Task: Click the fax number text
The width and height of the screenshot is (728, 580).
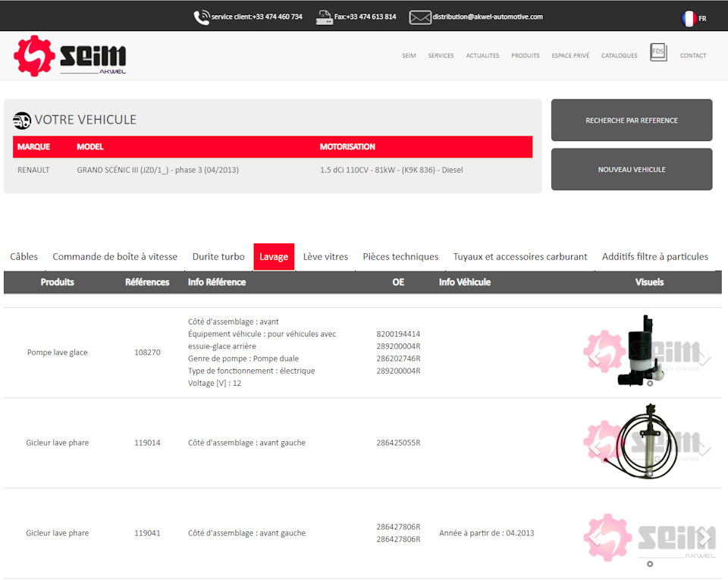Action: pyautogui.click(x=365, y=17)
